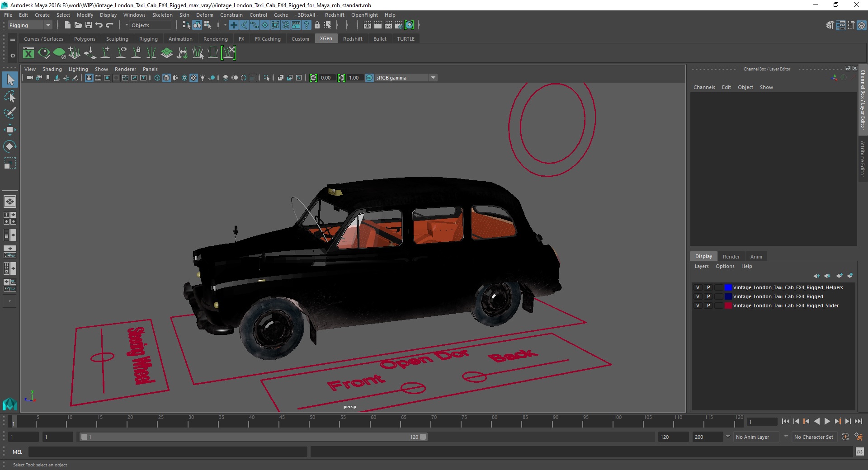Choose the Move tool in toolbox
Screen dimensions: 868x470
click(10, 130)
